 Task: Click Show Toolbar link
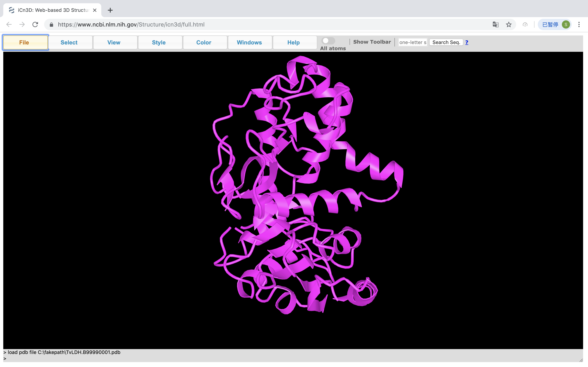coord(372,42)
